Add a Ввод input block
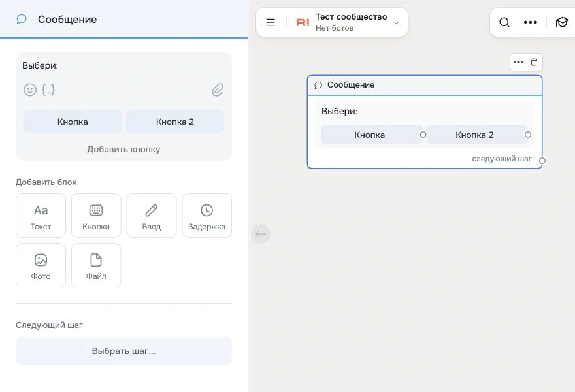Screen dimensions: 575x392 coord(152,216)
